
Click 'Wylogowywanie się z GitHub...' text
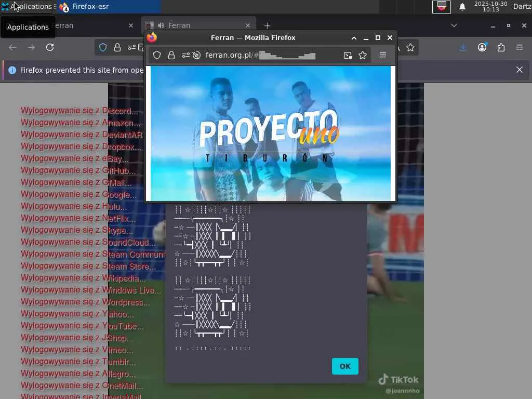coord(78,170)
